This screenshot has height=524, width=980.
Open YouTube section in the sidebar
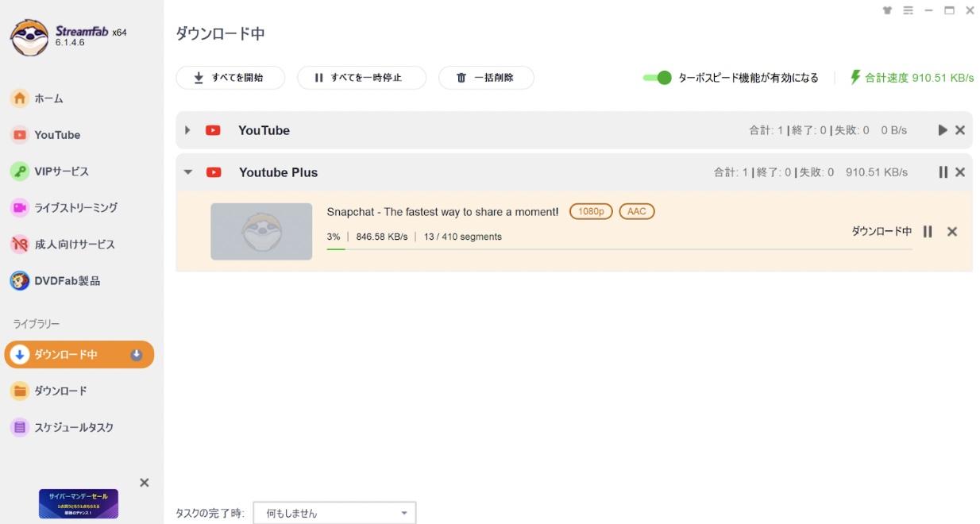tap(57, 135)
